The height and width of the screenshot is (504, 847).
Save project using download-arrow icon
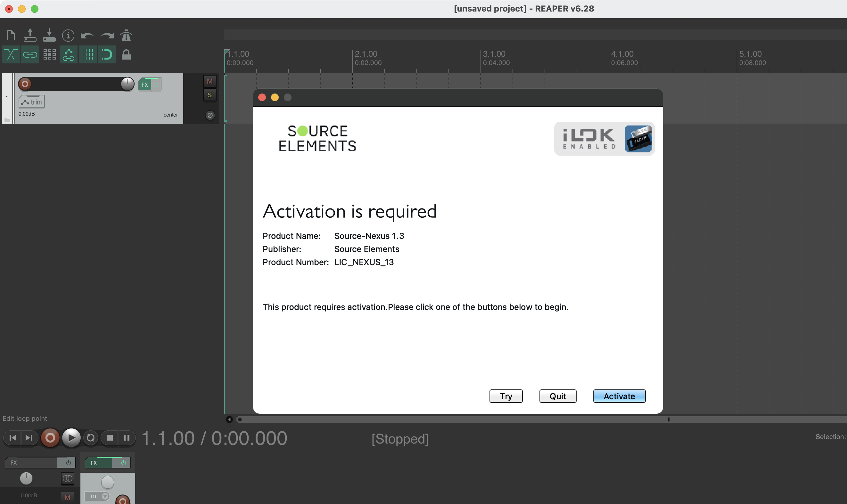click(49, 35)
